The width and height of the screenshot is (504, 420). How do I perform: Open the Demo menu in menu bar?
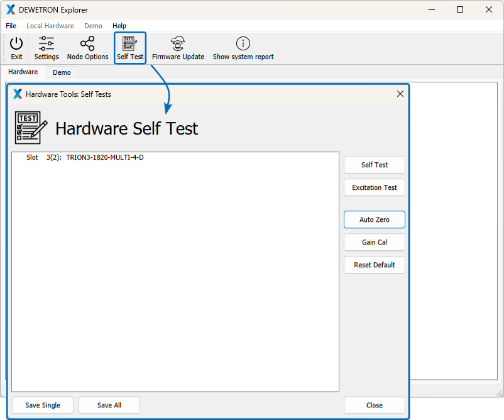[x=93, y=26]
